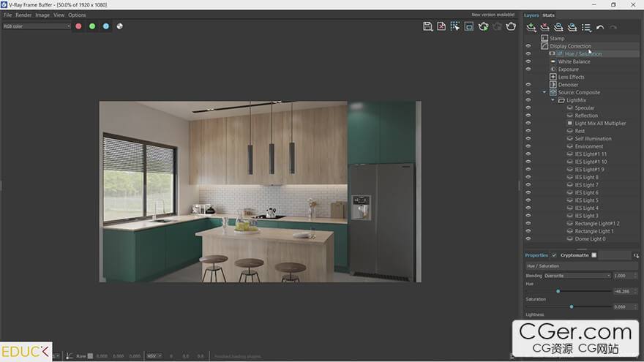Click the properties panel dock icon

(x=636, y=256)
